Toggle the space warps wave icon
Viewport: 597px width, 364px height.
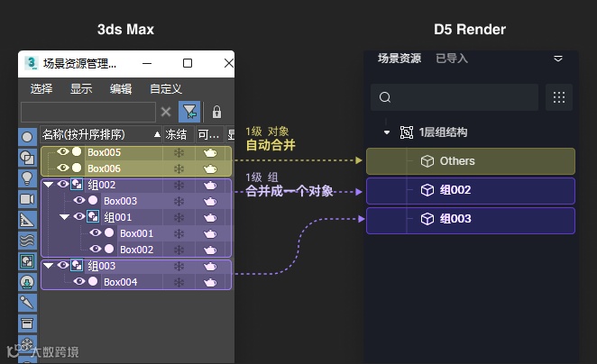pos(27,241)
